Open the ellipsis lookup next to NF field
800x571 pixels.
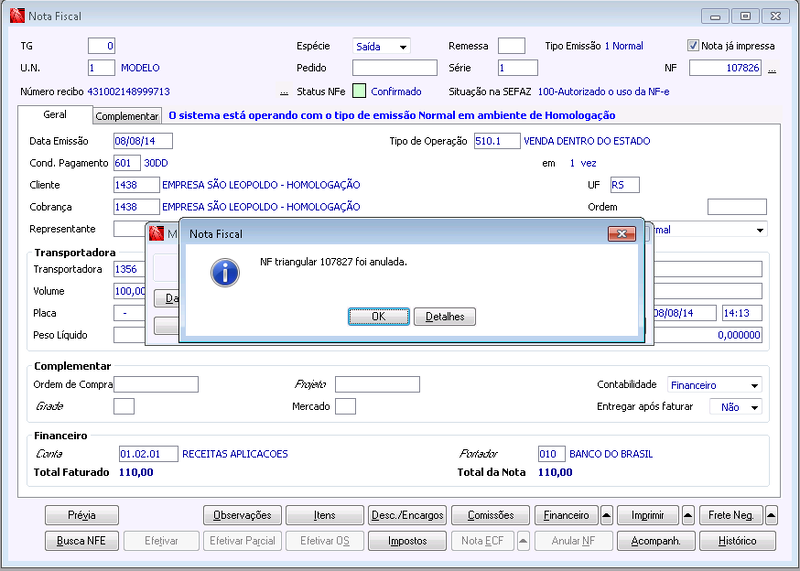[772, 69]
